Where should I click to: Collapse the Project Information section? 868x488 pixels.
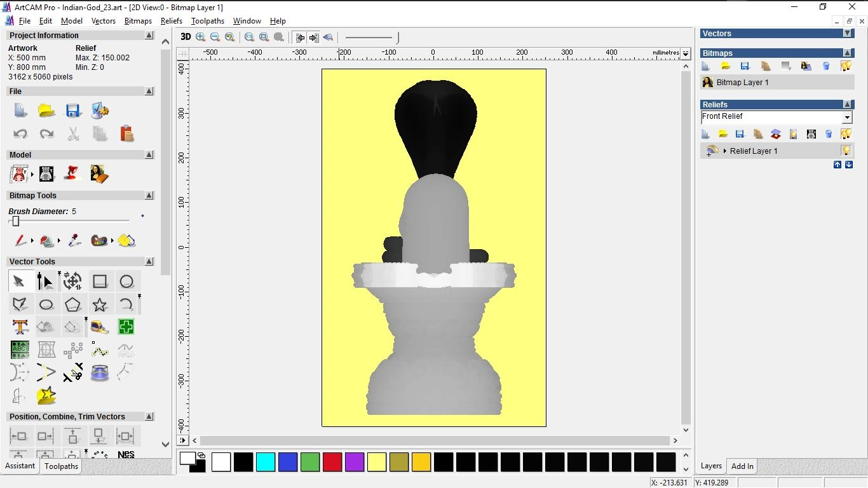coord(149,36)
